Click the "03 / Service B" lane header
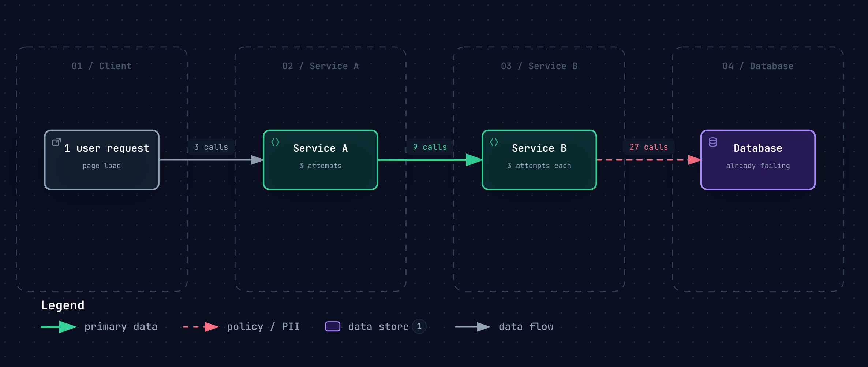 point(539,66)
